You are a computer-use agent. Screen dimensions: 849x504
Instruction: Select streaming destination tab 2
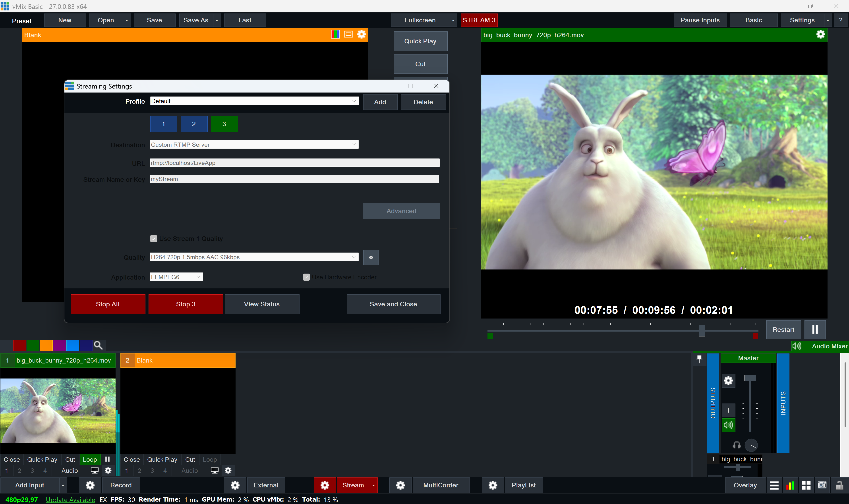click(x=194, y=124)
